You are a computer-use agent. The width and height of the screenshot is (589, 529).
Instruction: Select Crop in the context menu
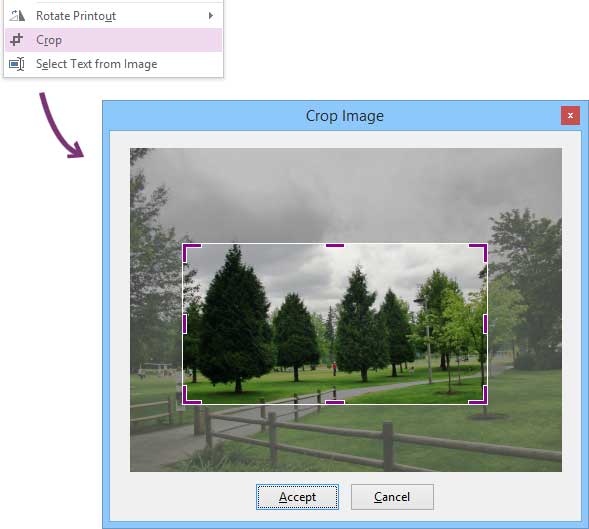pyautogui.click(x=113, y=39)
